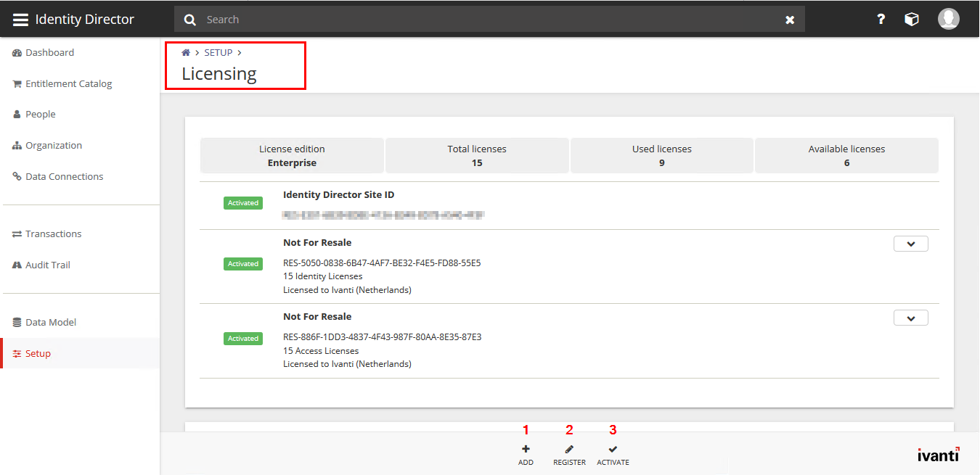Open the SETUP breadcrumb link
The image size is (980, 475).
click(x=218, y=52)
